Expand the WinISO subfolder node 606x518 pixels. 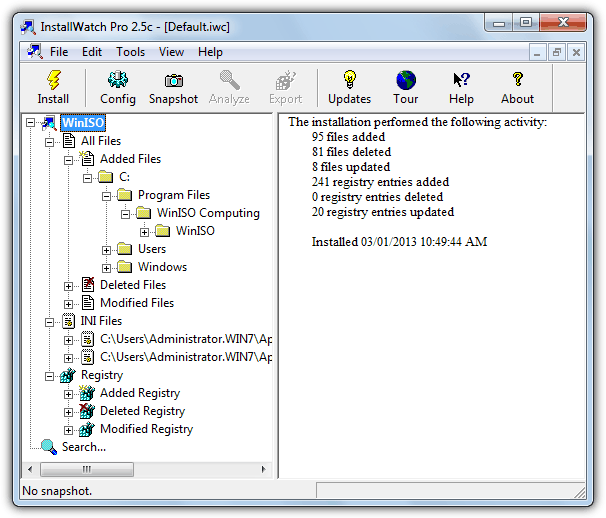(x=144, y=232)
